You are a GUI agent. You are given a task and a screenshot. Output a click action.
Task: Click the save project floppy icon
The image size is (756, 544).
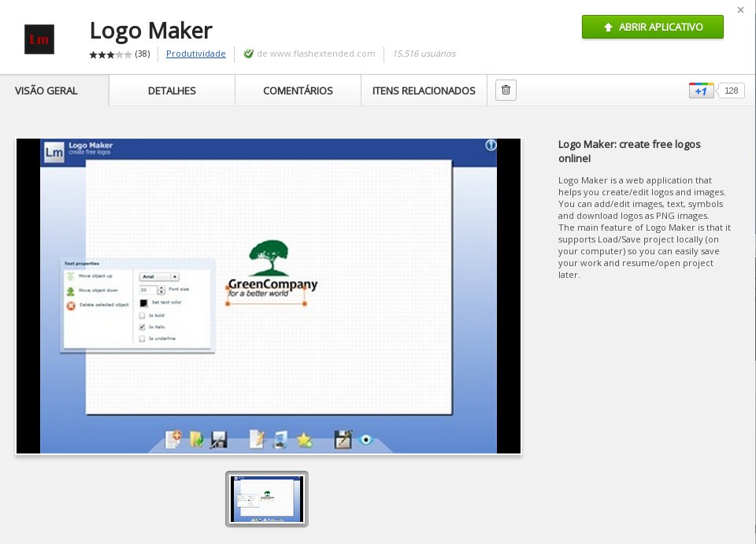pyautogui.click(x=218, y=440)
